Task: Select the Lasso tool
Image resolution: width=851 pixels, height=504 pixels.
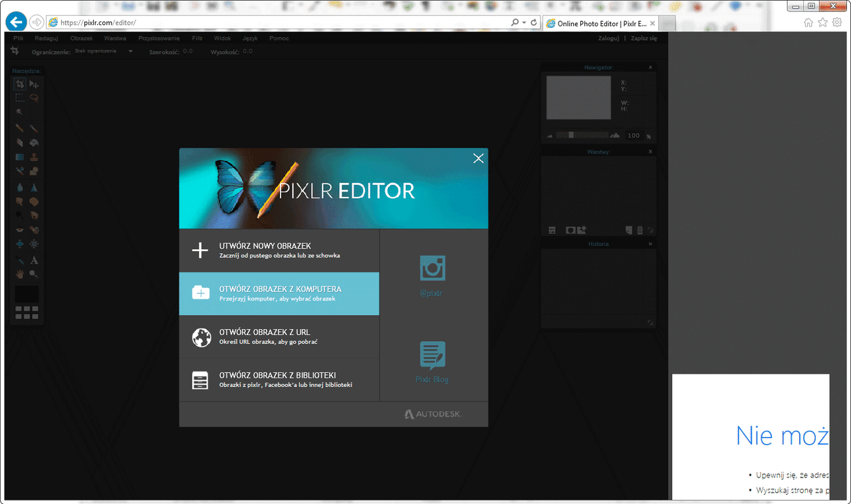Action: click(34, 97)
